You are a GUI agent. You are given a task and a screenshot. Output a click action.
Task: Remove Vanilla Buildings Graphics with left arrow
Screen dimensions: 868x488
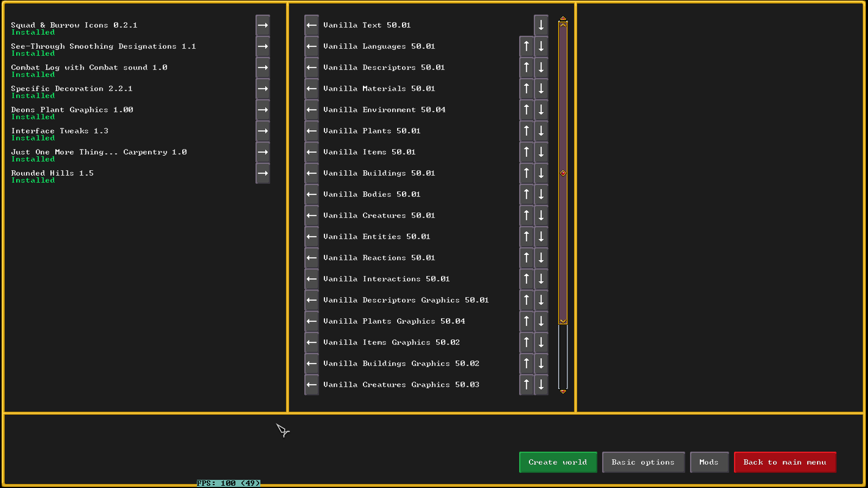tap(311, 363)
